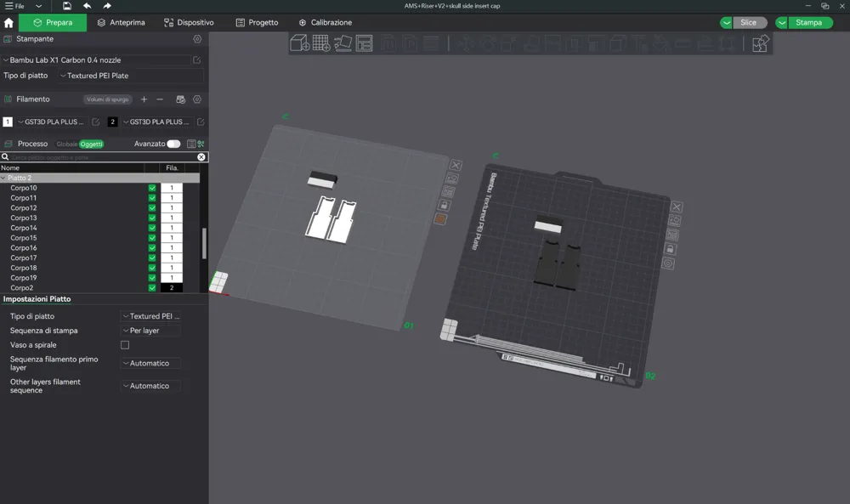Open the Stampa options dropdown arrow
The image size is (850, 504).
(x=782, y=23)
